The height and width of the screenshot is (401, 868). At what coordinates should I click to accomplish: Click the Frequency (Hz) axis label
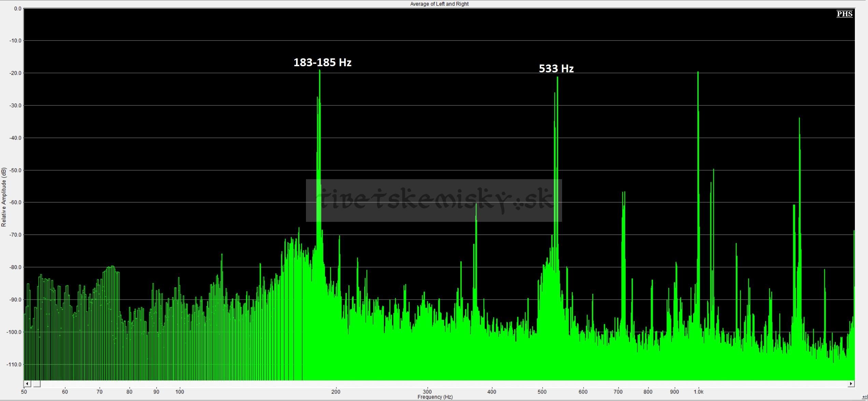435,397
